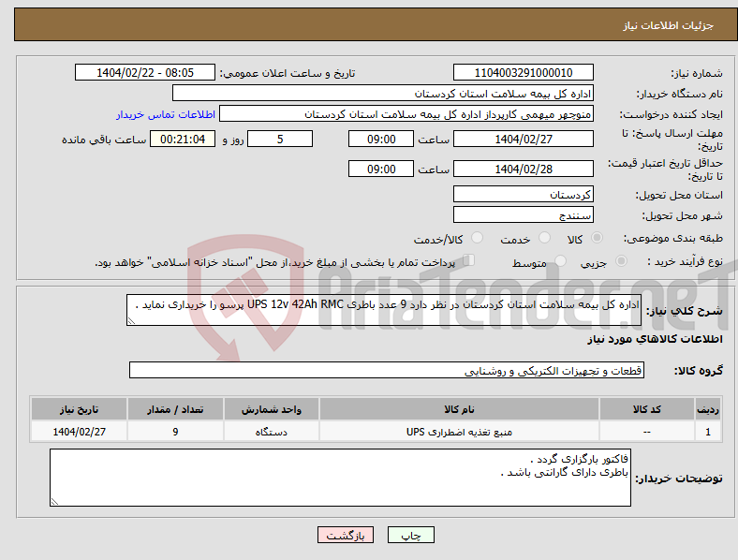Click the گروه کالا field
The width and height of the screenshot is (738, 560).
pos(387,370)
